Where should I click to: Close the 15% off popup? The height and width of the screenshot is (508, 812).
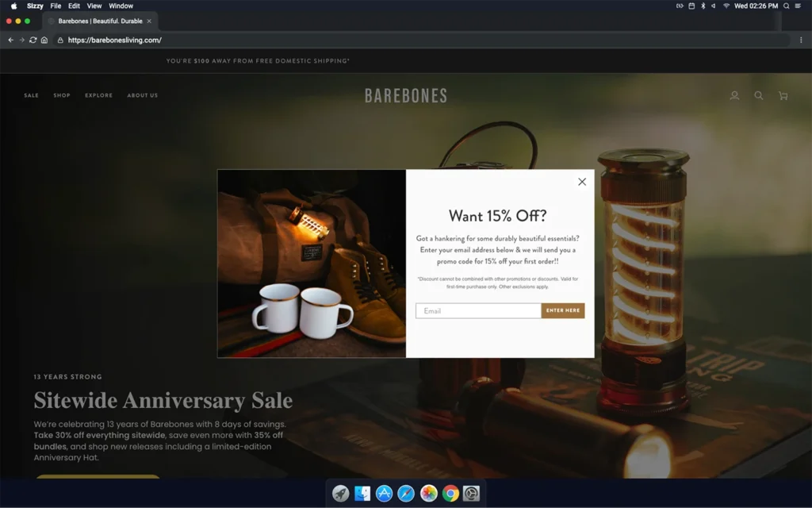pos(582,182)
